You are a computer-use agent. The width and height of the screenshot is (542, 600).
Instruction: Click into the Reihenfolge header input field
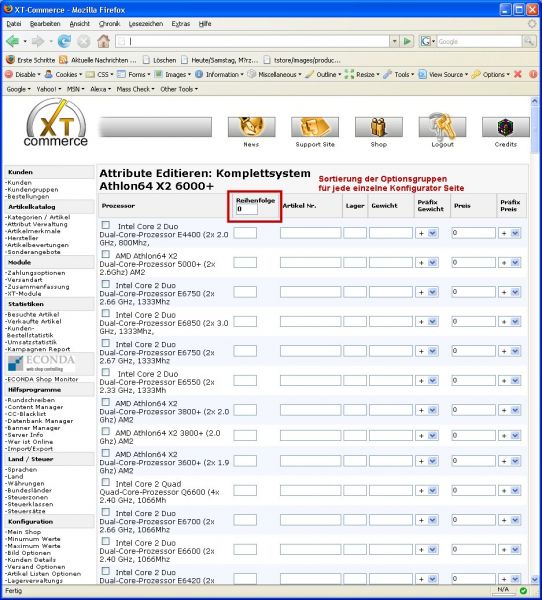click(247, 209)
